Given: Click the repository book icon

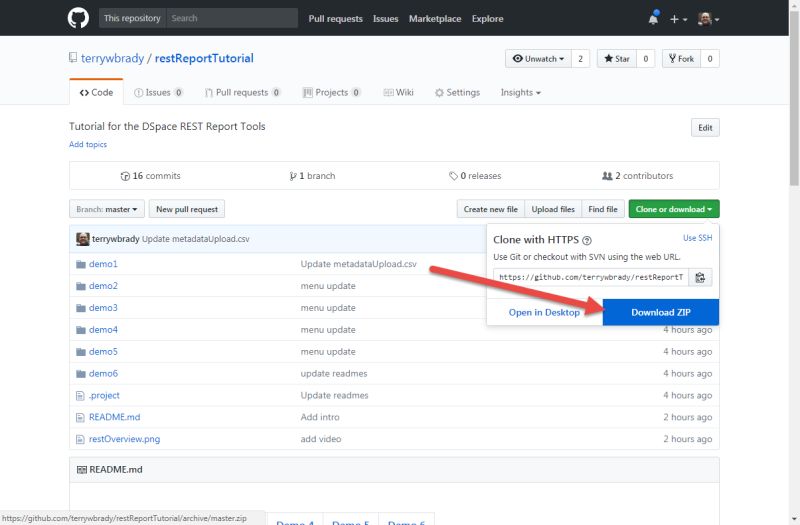Looking at the screenshot, I should pyautogui.click(x=73, y=58).
